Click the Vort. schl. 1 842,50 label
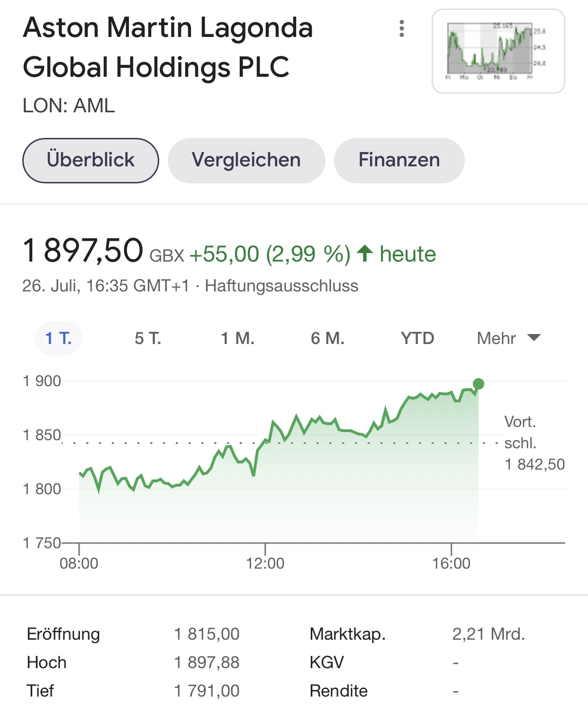The width and height of the screenshot is (588, 716). point(534,443)
